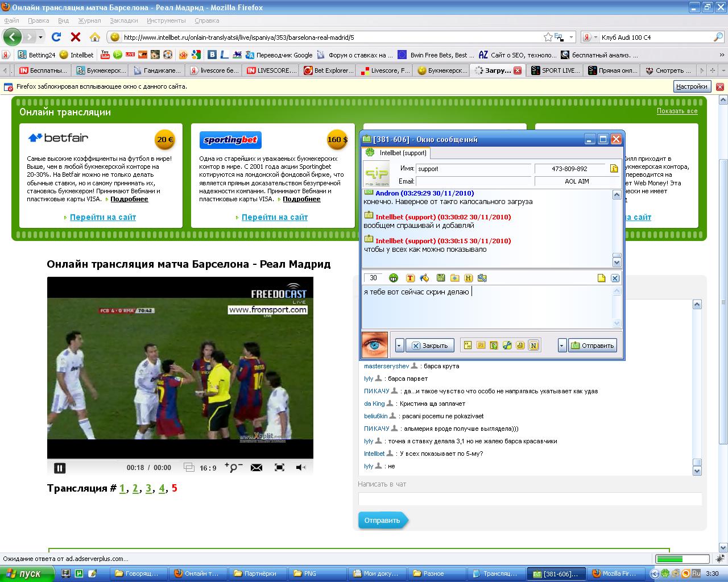This screenshot has width=728, height=582.
Task: Click the envelope icon in video player
Action: pos(257,467)
